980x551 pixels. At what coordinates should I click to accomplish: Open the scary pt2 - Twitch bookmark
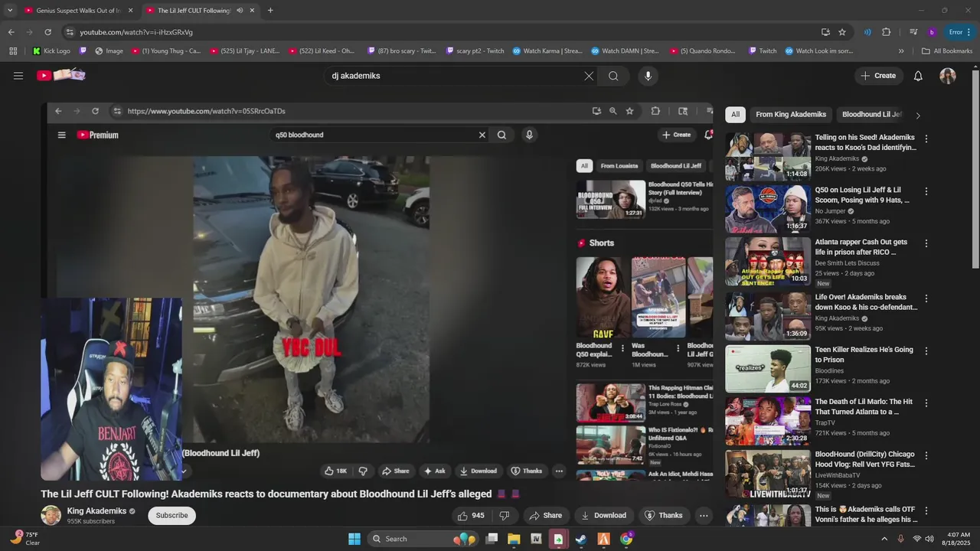(475, 51)
